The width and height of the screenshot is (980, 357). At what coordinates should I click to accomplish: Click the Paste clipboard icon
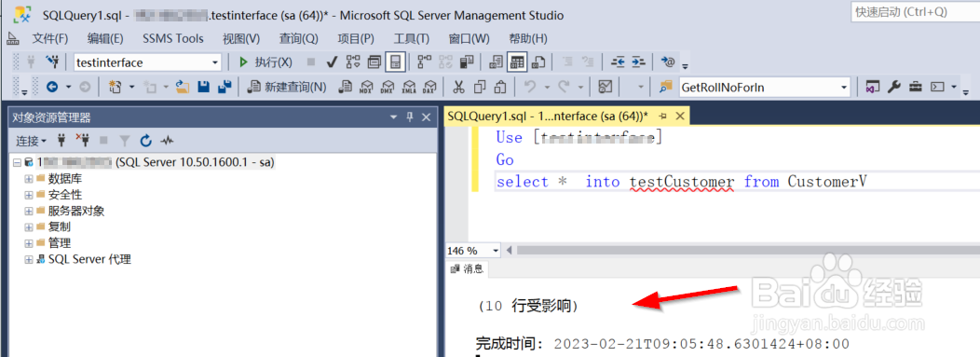tap(500, 88)
